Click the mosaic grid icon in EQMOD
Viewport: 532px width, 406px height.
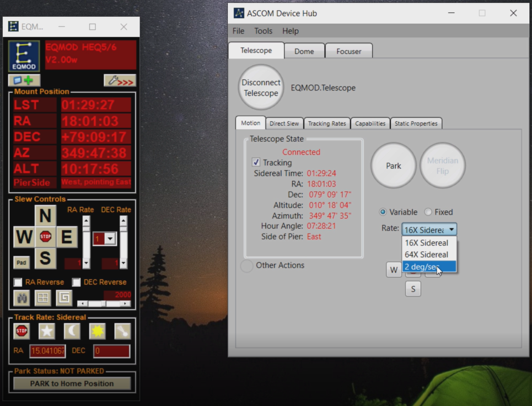43,298
